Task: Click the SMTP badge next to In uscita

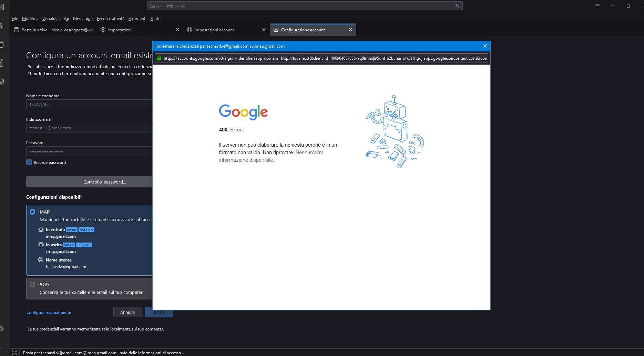Action: 69,245
